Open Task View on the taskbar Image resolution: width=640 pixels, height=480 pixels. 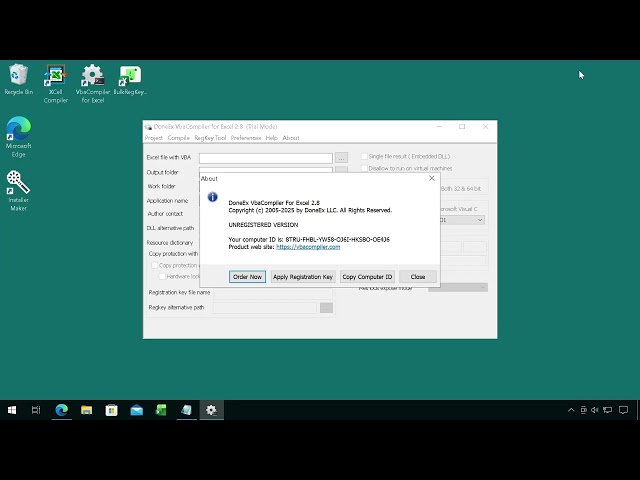[x=36, y=410]
